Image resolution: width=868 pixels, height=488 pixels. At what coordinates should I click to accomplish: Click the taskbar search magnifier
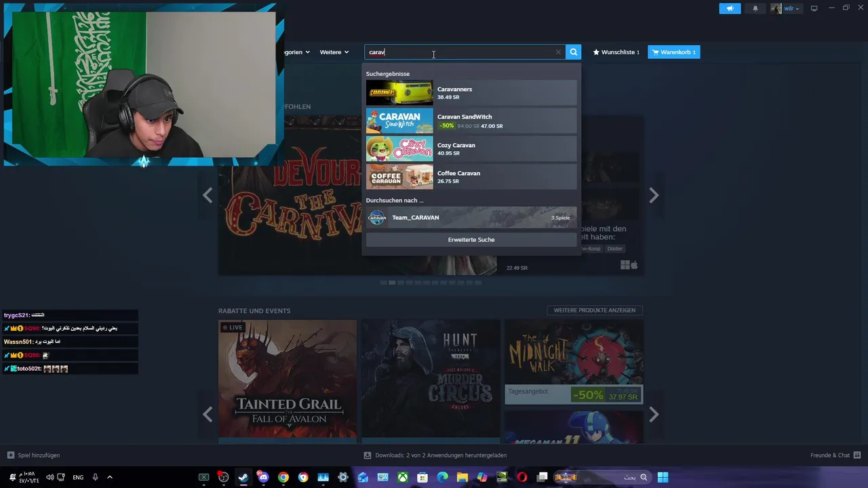[644, 477]
